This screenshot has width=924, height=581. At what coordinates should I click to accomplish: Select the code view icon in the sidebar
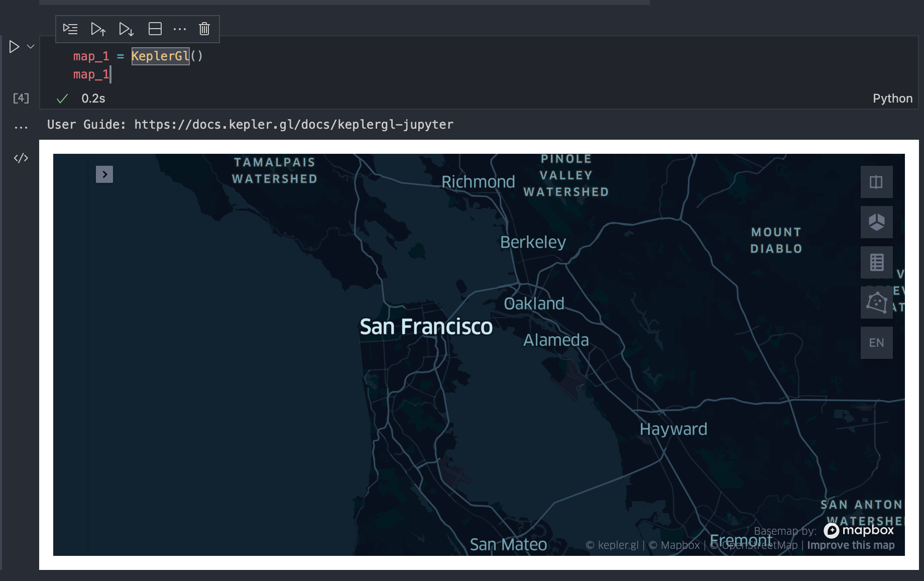pos(21,157)
